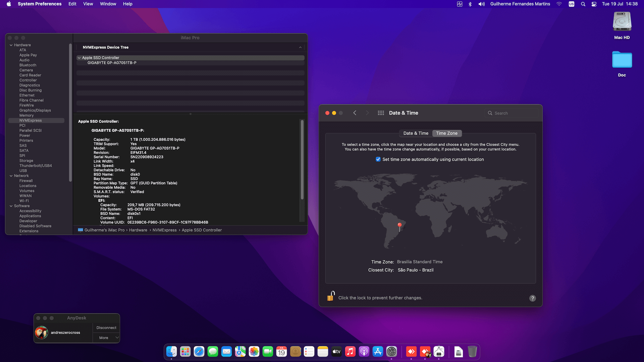This screenshot has width=644, height=362.
Task: Launch Apple TV from the Dock
Action: (x=336, y=352)
